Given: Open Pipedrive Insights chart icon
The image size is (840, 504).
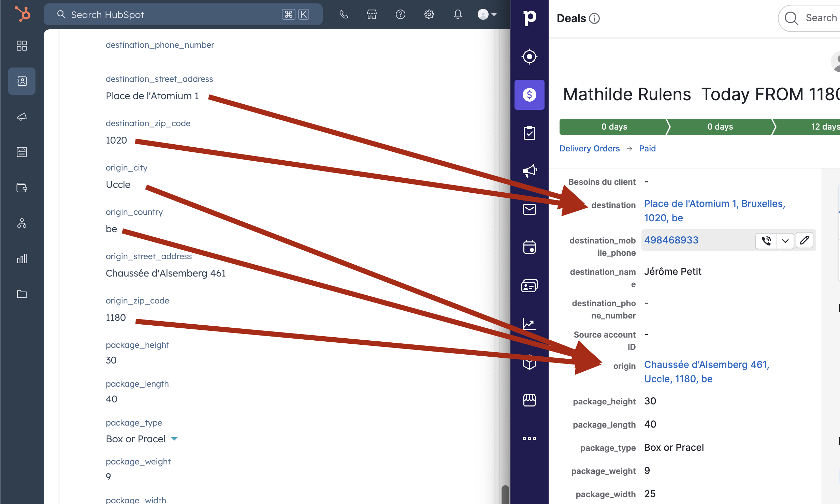Looking at the screenshot, I should click(x=529, y=324).
